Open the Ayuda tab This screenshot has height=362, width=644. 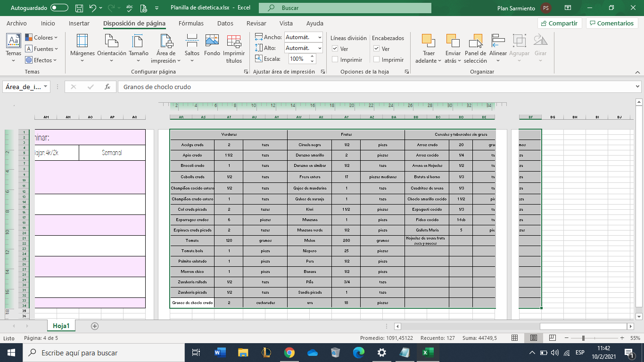[315, 23]
